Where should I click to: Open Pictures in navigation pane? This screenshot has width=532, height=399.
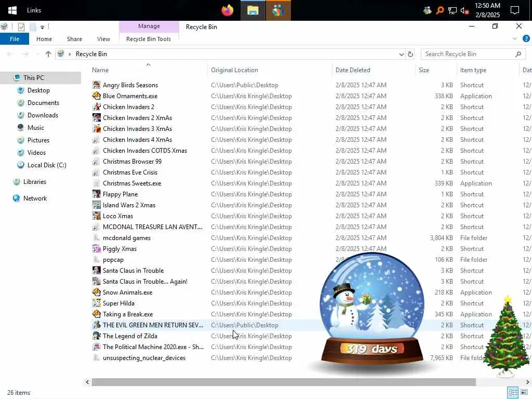(38, 140)
